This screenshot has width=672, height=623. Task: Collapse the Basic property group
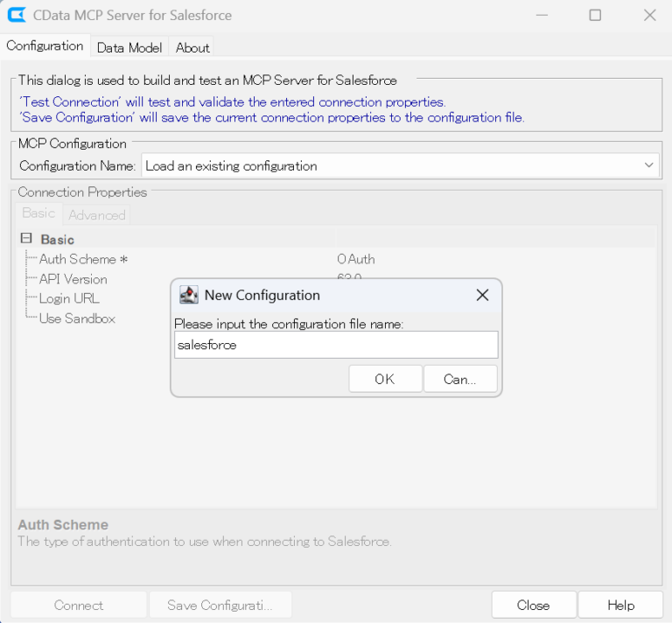coord(26,239)
